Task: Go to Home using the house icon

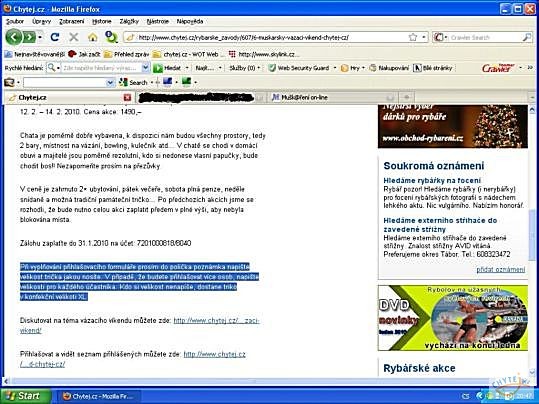Action: pyautogui.click(x=92, y=37)
